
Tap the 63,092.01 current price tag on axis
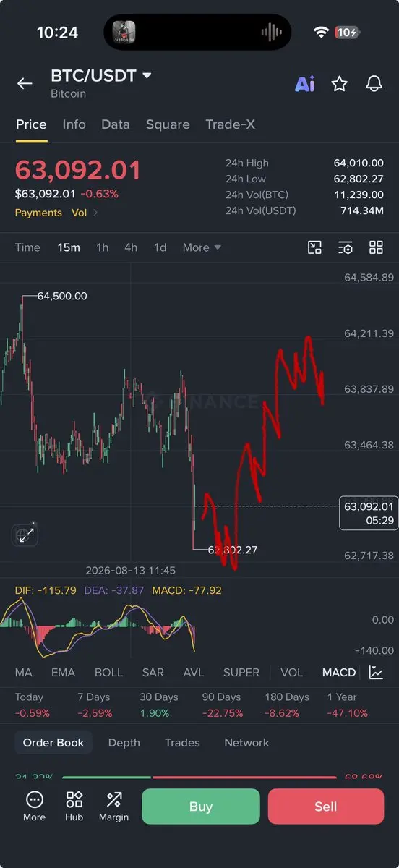pos(369,513)
